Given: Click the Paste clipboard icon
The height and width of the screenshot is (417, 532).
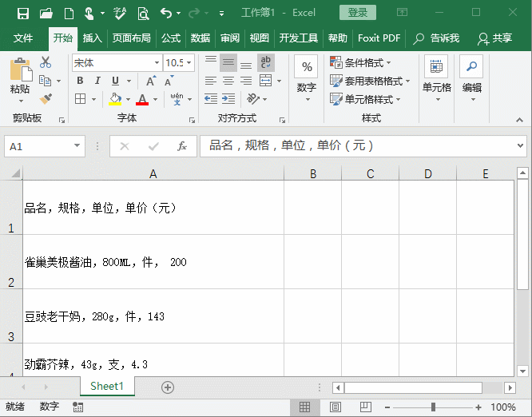Looking at the screenshot, I should [21, 69].
